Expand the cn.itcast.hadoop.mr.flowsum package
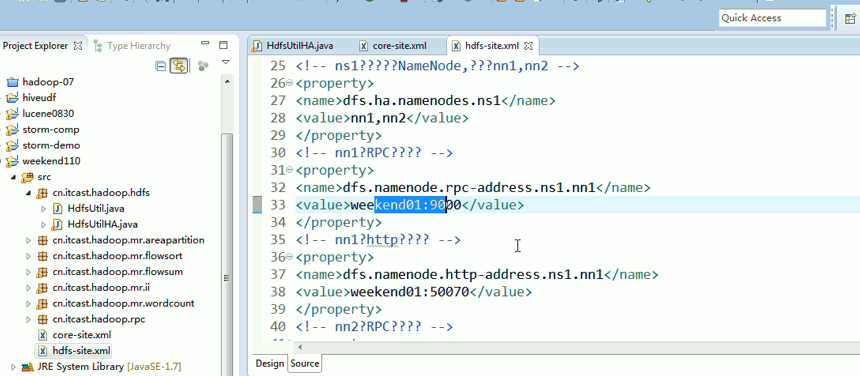The height and width of the screenshot is (376, 860). click(29, 272)
